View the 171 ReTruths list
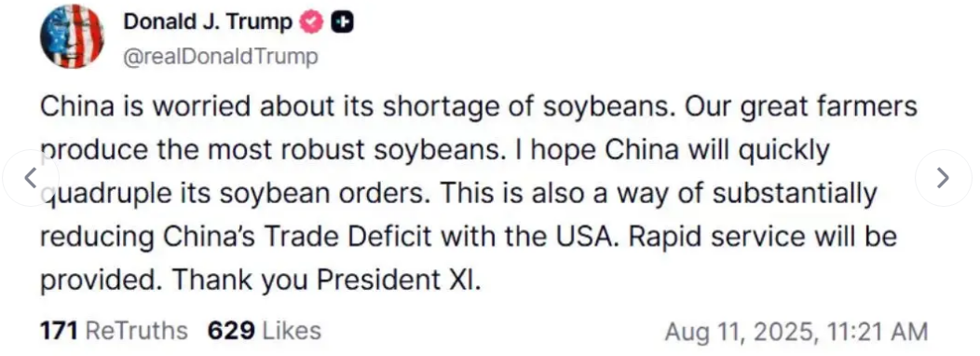This screenshot has width=980, height=356. pyautogui.click(x=114, y=330)
